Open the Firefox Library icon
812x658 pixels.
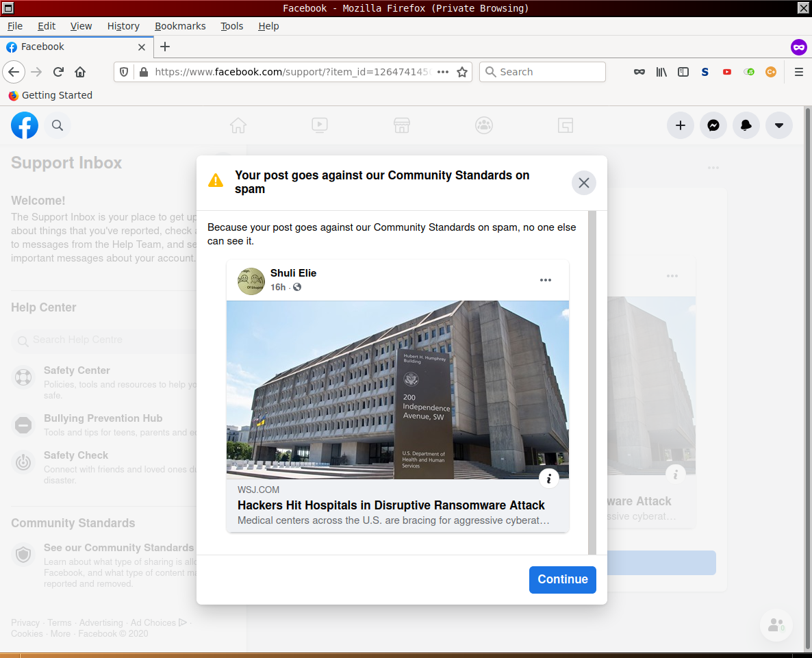click(x=661, y=72)
